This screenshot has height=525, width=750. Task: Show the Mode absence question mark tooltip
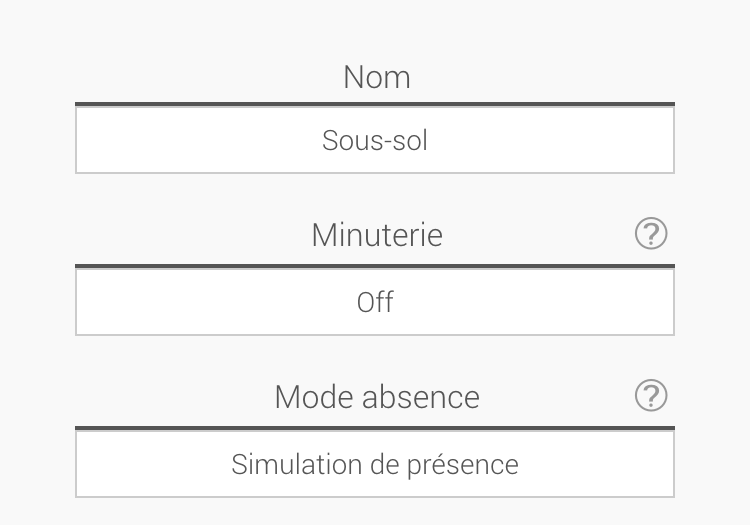(651, 396)
